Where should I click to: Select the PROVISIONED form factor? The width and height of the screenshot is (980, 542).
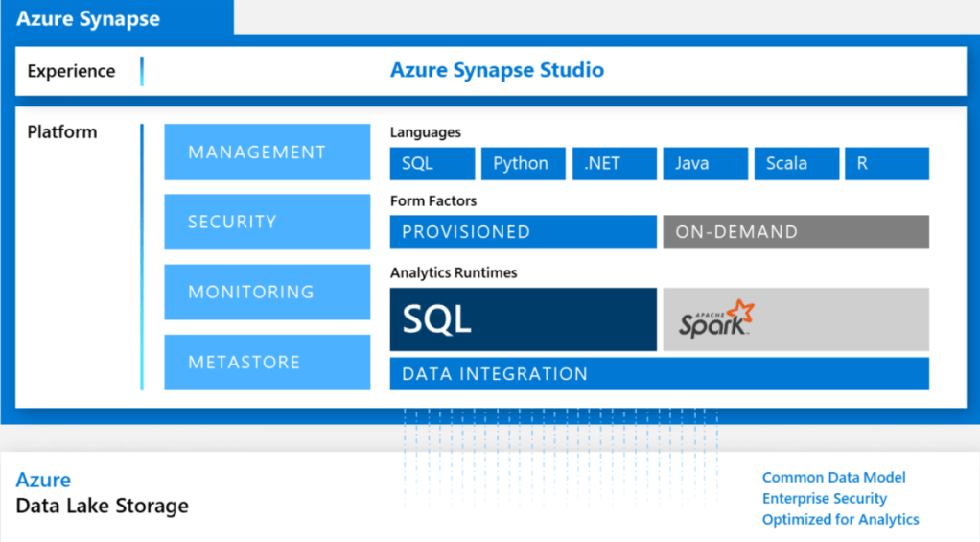point(523,232)
